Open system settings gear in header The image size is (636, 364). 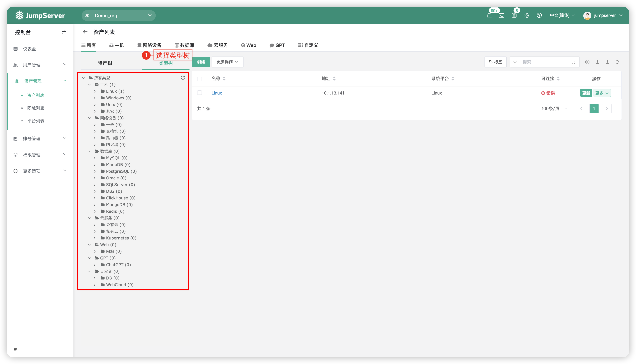(527, 16)
